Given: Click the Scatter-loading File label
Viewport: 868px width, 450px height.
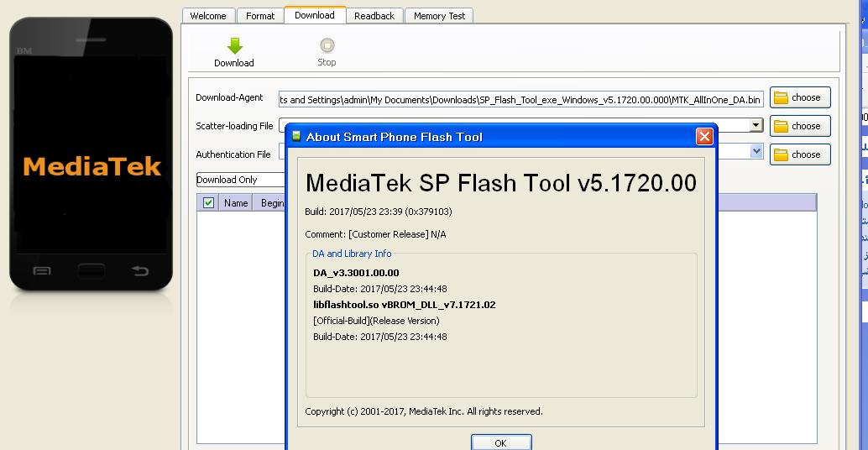Looking at the screenshot, I should (x=234, y=126).
